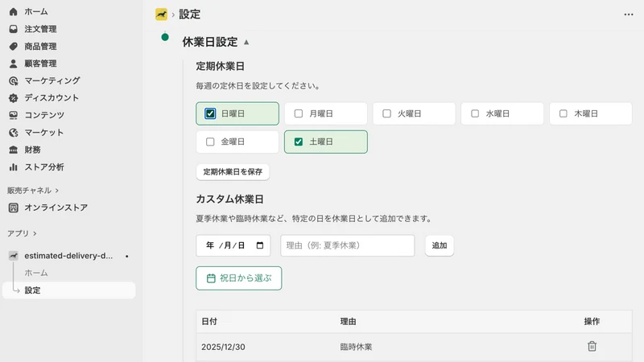644x362 pixels.
Task: Expand the アプリ section chevron
Action: pos(35,233)
